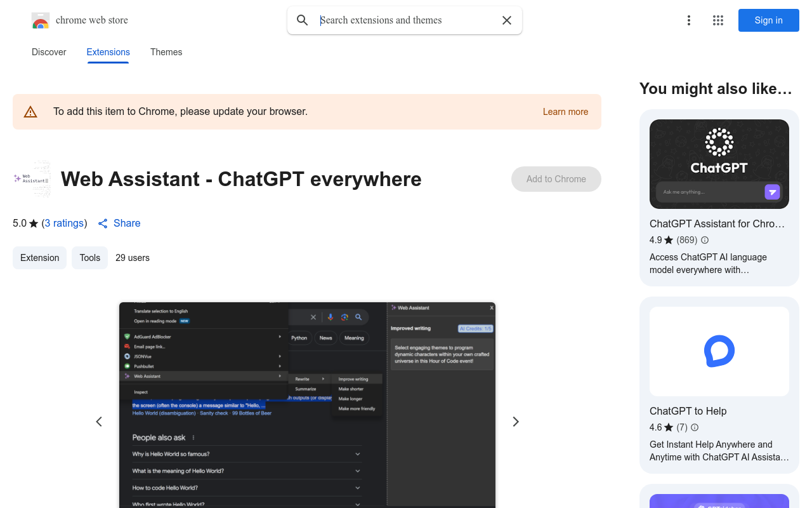The height and width of the screenshot is (508, 812).
Task: Click the search magnifier icon
Action: coord(303,20)
